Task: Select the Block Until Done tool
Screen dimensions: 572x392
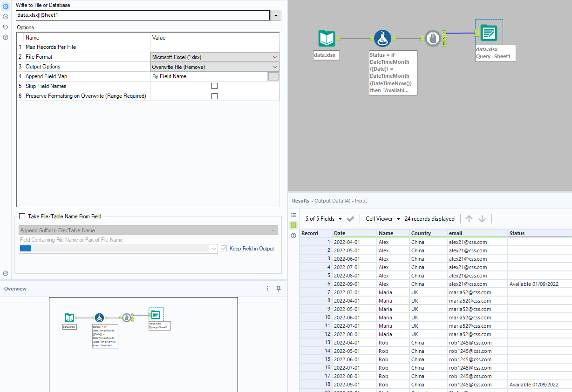Action: (432, 39)
